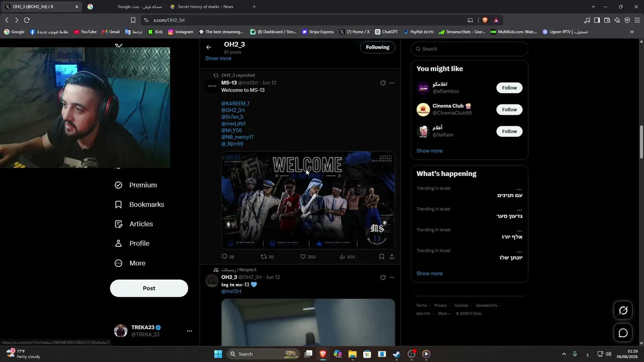Viewport: 644px width, 362px height.
Task: Click the taskbar microphone icon
Action: (x=575, y=354)
